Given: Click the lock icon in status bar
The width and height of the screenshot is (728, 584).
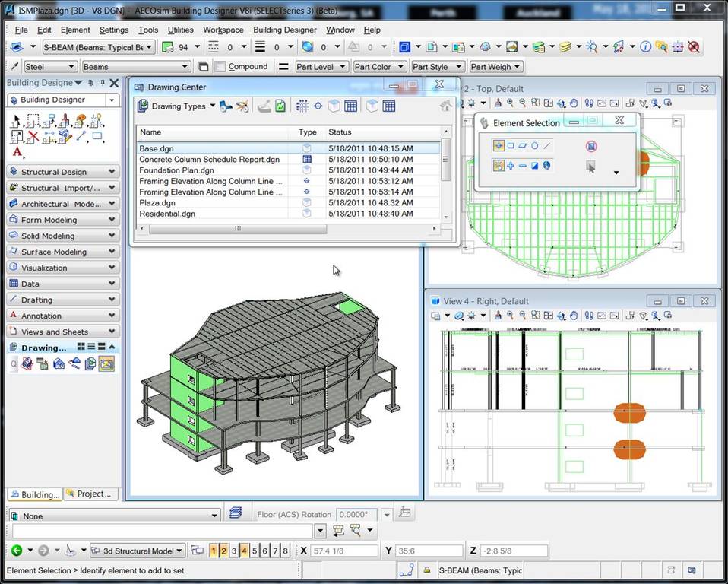Looking at the screenshot, I should click(426, 570).
